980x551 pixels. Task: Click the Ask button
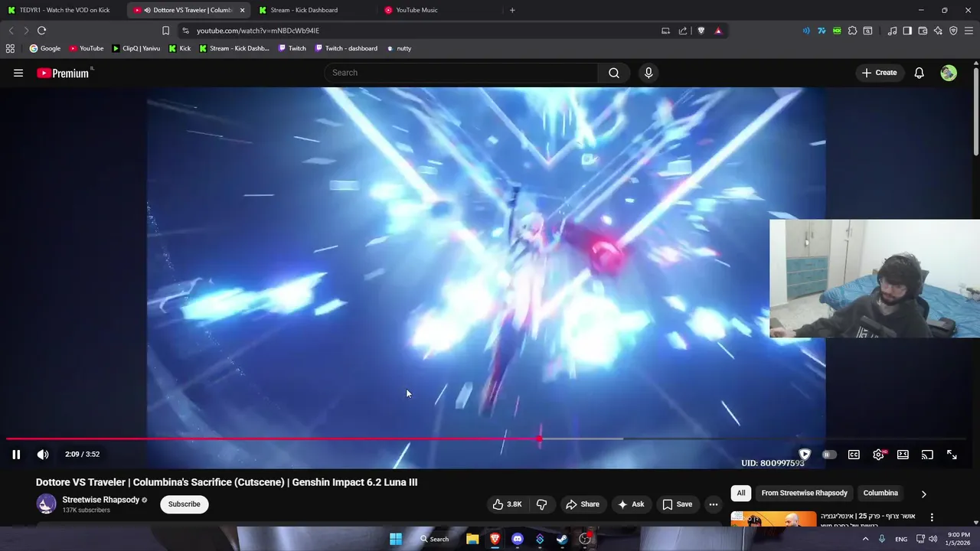click(631, 504)
